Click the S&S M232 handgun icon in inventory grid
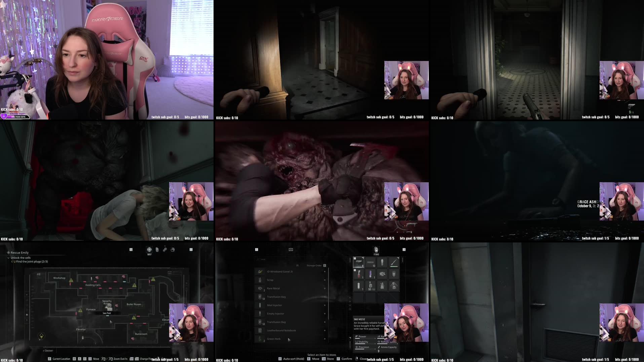This screenshot has height=362, width=644. (358, 262)
